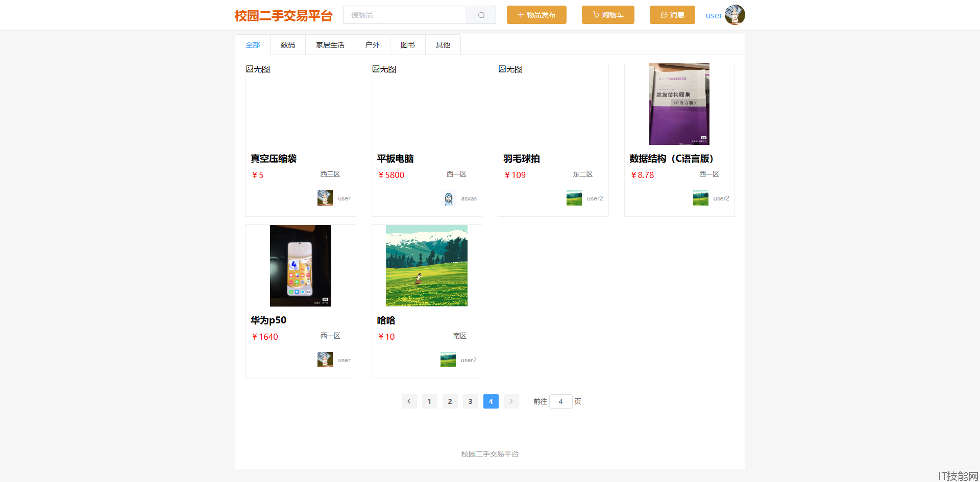The height and width of the screenshot is (482, 980).
Task: Switch to the 图书 category tab
Action: tap(408, 45)
